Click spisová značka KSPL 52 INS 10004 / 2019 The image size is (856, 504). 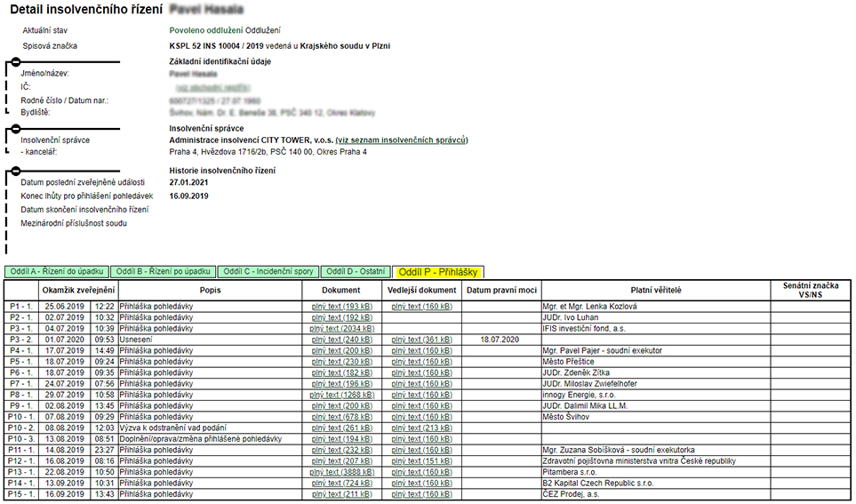(x=217, y=46)
